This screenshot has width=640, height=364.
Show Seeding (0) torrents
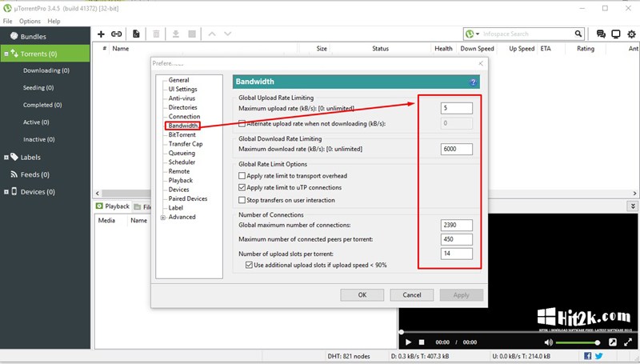click(x=38, y=88)
